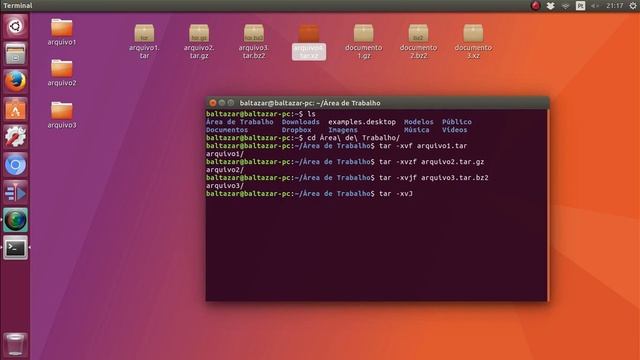Click the Terminal title in top panel
Viewport: 640px width, 360px height.
click(18, 5)
